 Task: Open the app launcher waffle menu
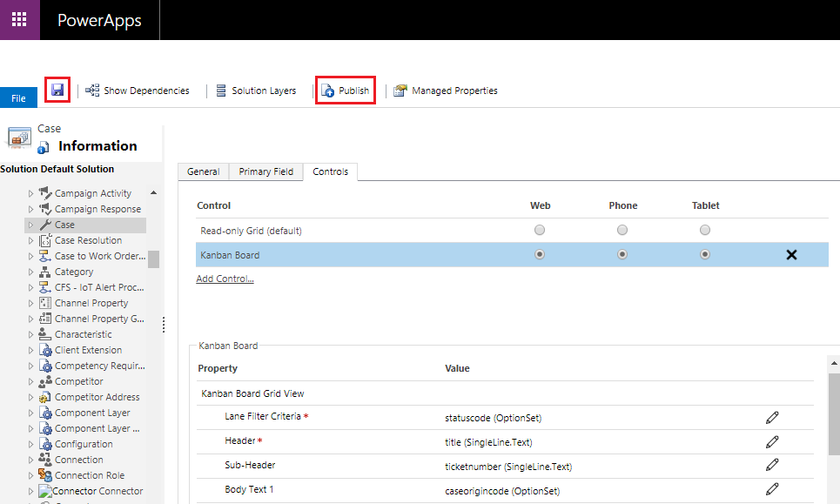(19, 20)
